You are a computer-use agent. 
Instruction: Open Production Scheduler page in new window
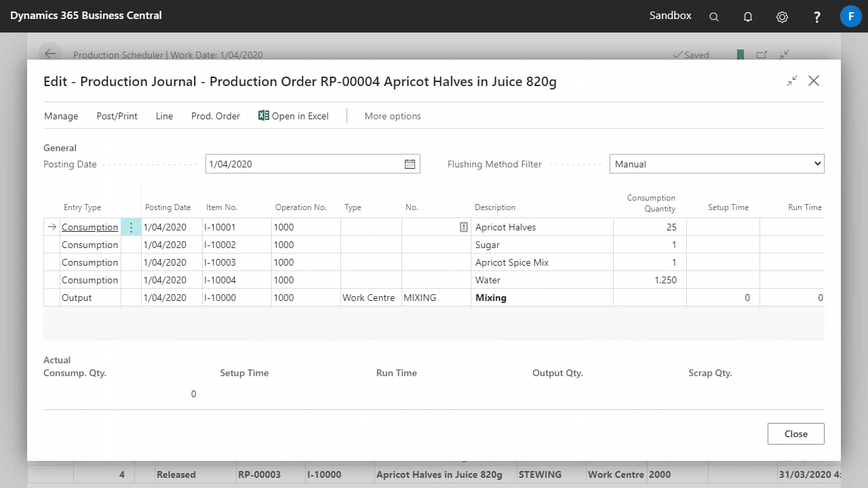click(762, 55)
